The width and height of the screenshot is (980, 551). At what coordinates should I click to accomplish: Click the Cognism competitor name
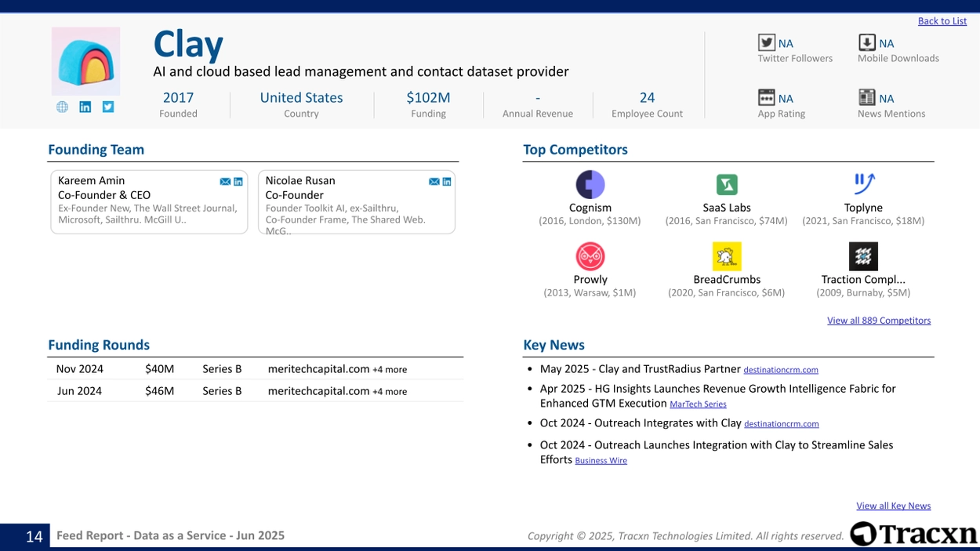590,208
